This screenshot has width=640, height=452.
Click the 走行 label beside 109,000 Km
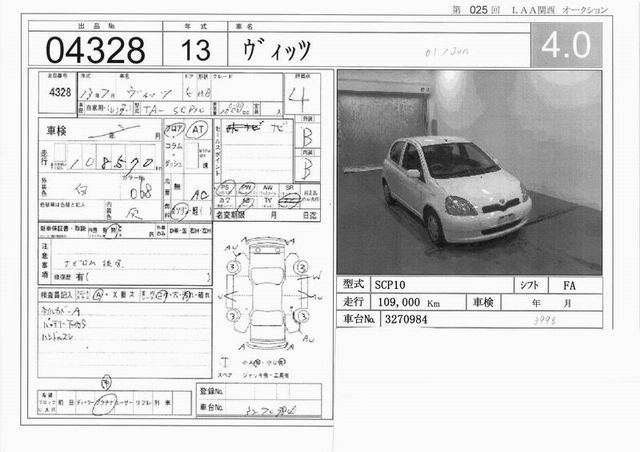[353, 302]
